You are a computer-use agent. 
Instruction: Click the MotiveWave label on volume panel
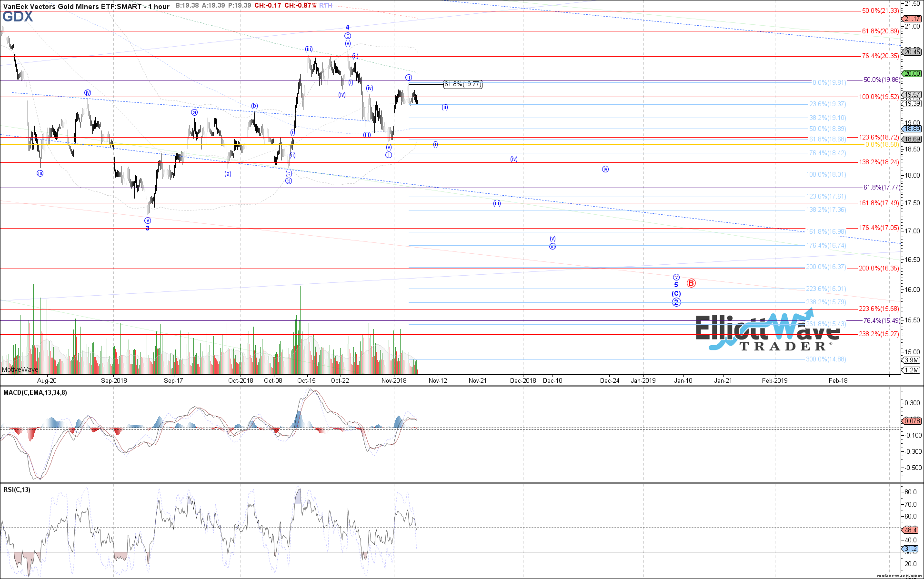click(x=20, y=369)
